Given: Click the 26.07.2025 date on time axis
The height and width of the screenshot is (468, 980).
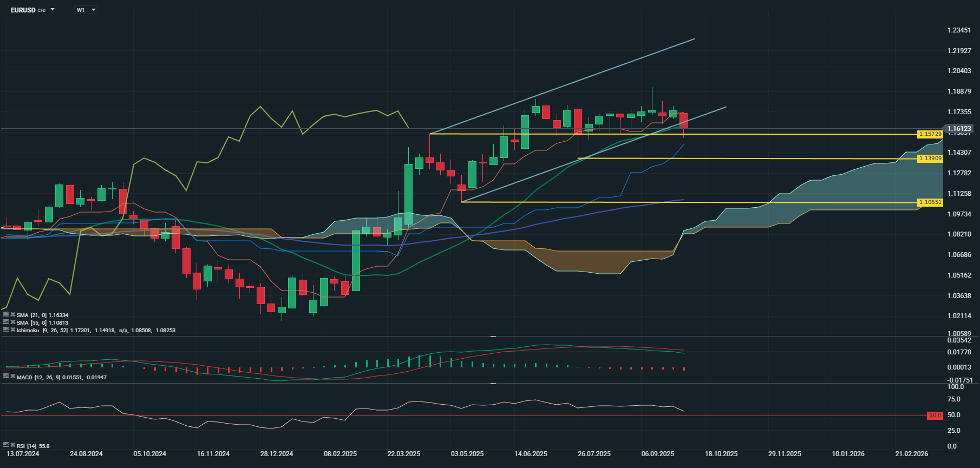Looking at the screenshot, I should [x=594, y=454].
